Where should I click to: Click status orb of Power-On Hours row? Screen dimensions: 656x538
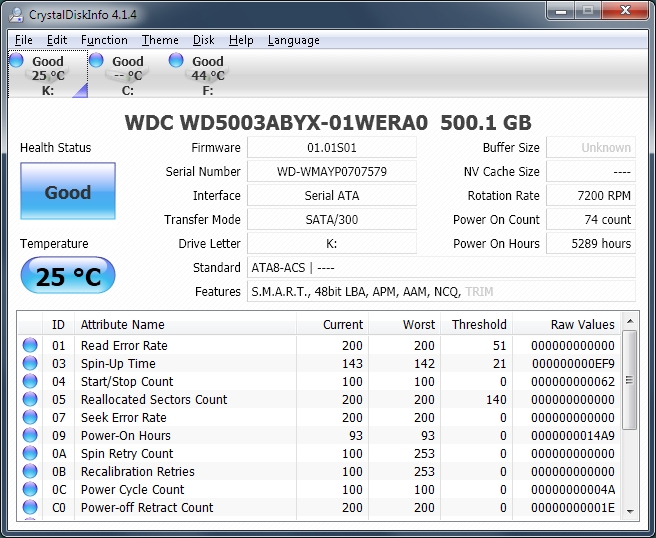point(30,435)
